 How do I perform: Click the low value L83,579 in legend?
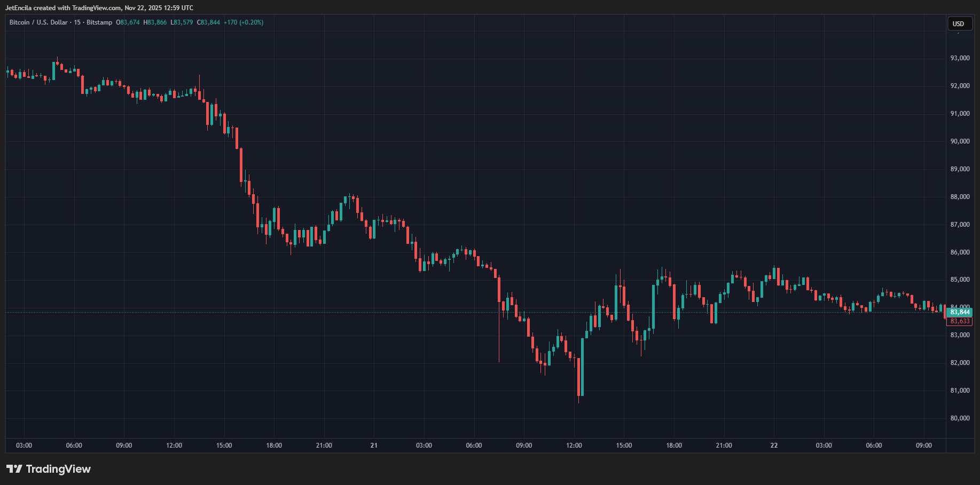point(182,22)
